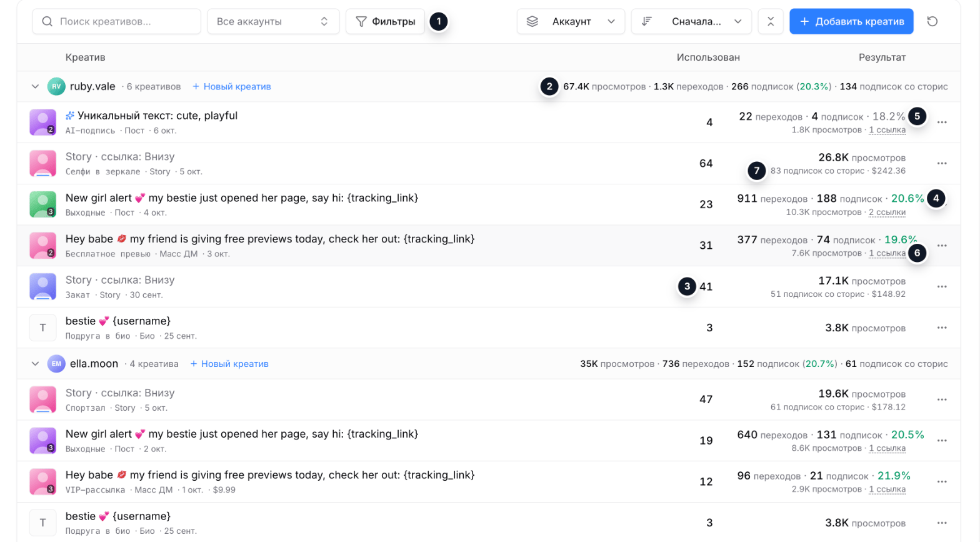Click the 26.8K просмотров result value
Screen dimensions: 980x542
click(x=862, y=158)
